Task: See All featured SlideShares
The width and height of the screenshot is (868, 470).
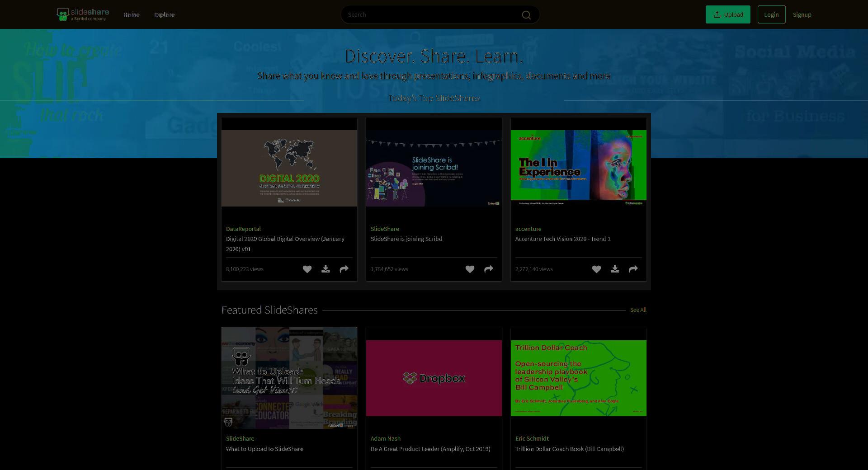Action: [x=638, y=310]
